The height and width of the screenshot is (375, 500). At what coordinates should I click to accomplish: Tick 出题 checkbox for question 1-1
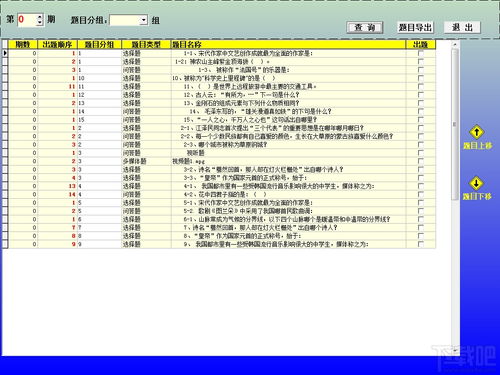click(421, 53)
